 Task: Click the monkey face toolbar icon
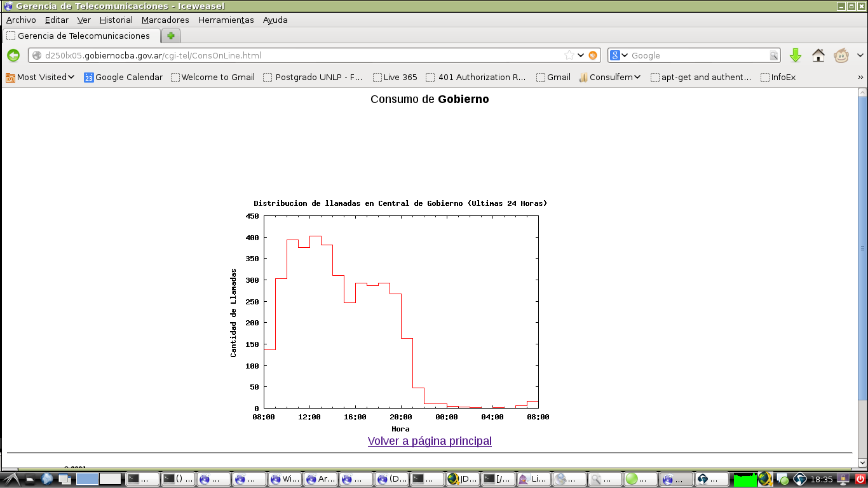pyautogui.click(x=841, y=55)
